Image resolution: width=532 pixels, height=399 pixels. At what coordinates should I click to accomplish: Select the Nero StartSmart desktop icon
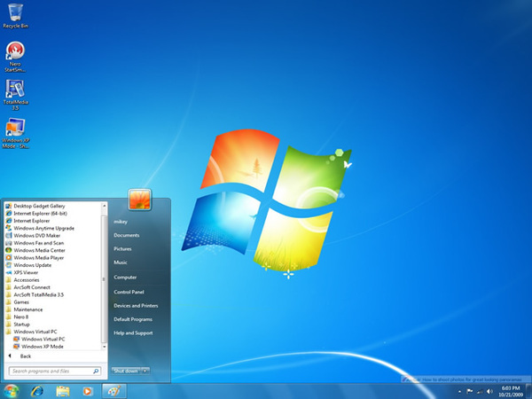pyautogui.click(x=15, y=57)
